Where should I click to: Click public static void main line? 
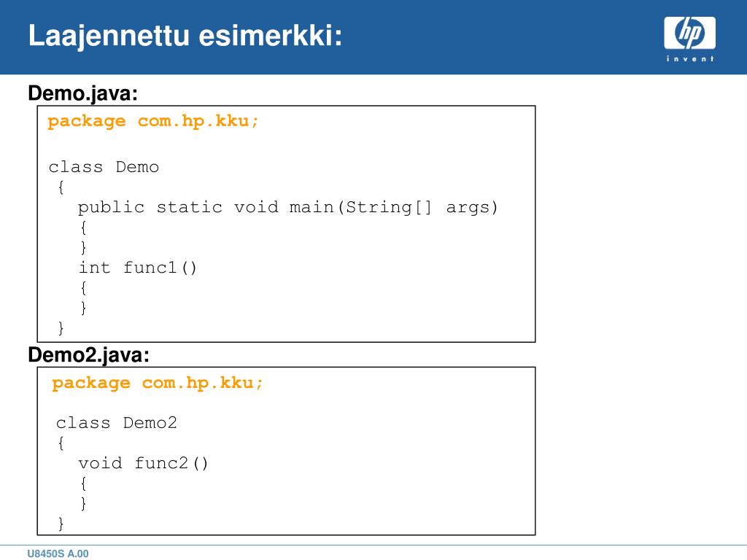click(287, 208)
